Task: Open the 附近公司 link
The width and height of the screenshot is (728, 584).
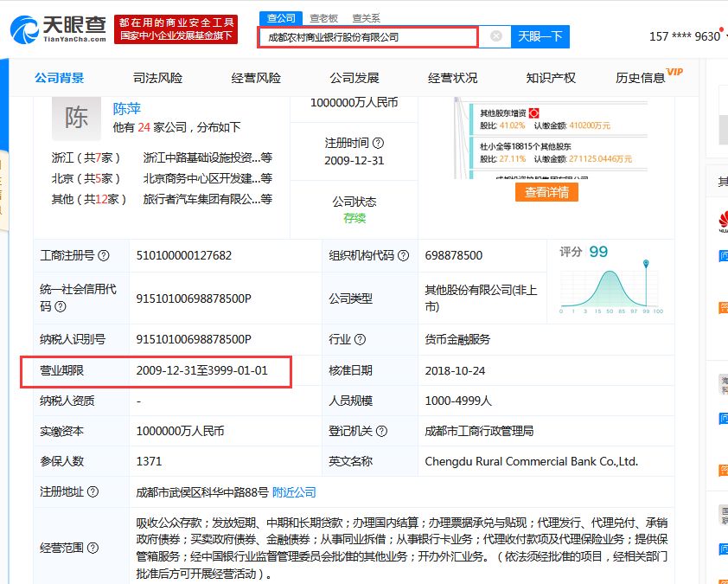Action: (294, 492)
